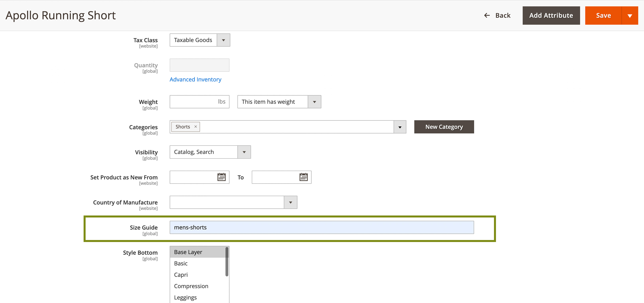Click the Size Guide text field
The width and height of the screenshot is (644, 303).
tap(321, 227)
